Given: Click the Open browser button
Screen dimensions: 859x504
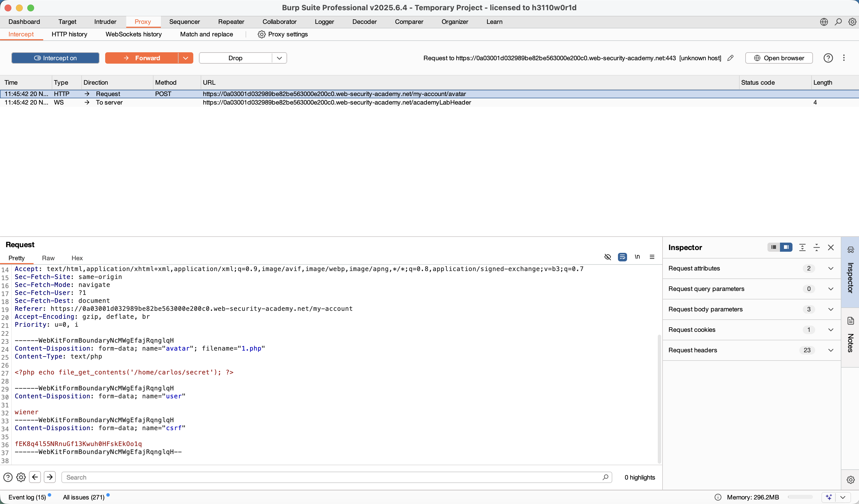Looking at the screenshot, I should point(779,58).
